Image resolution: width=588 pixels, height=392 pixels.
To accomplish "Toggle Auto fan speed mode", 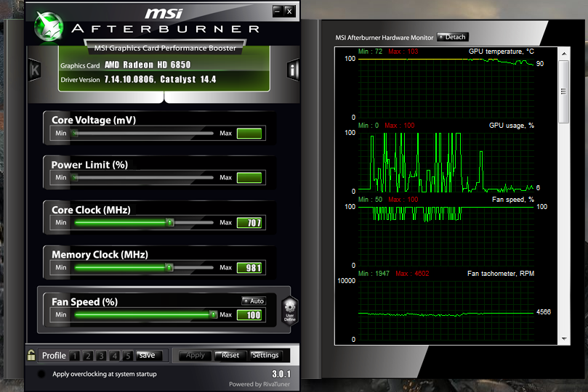I will (x=254, y=301).
